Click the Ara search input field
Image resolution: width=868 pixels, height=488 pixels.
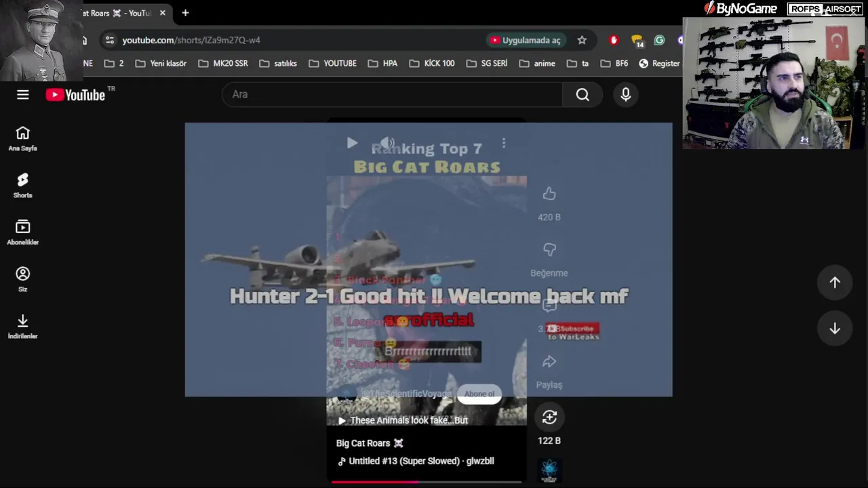point(392,95)
